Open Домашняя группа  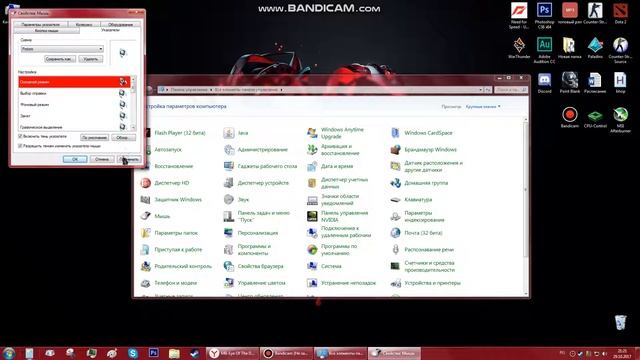point(419,183)
